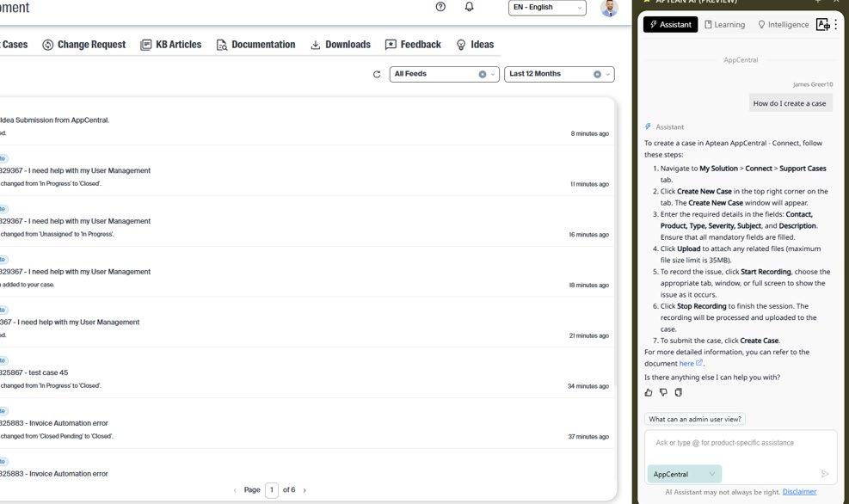The height and width of the screenshot is (504, 849).
Task: Expand the EN - English language dropdown
Action: [x=547, y=8]
